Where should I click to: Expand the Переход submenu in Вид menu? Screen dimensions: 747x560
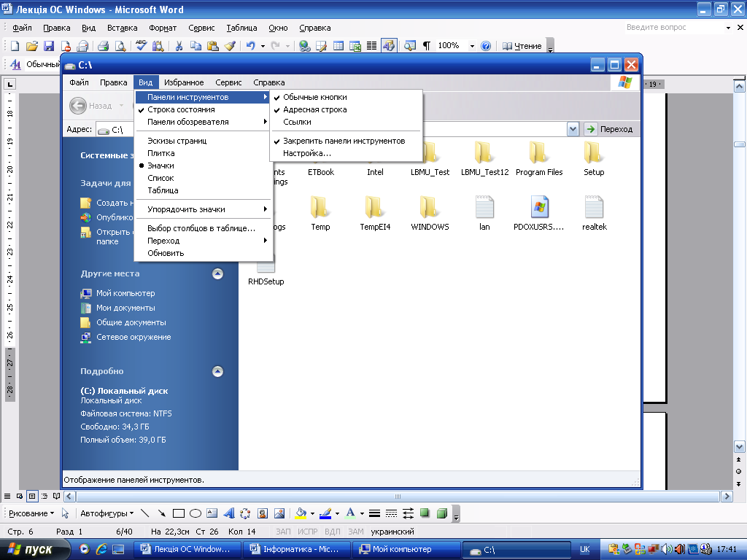tap(203, 241)
